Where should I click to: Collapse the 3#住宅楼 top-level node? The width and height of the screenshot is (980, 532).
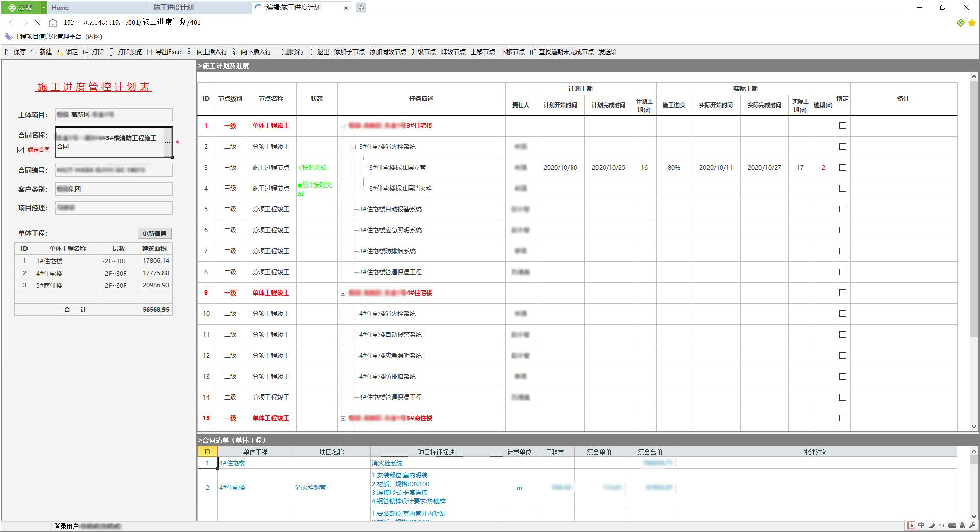coord(343,126)
